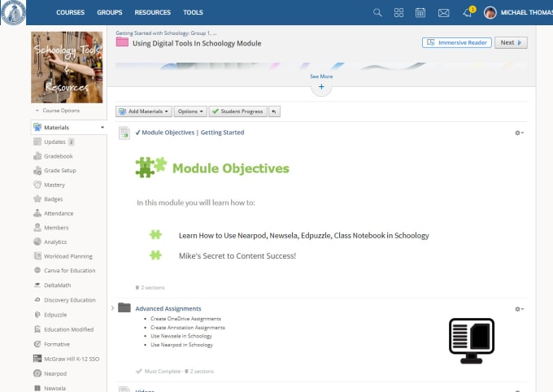
Task: Go to Next item button
Action: point(511,42)
